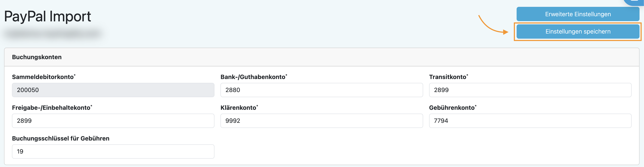Click the Klärenkonto label text
The height and width of the screenshot is (167, 644).
point(239,108)
